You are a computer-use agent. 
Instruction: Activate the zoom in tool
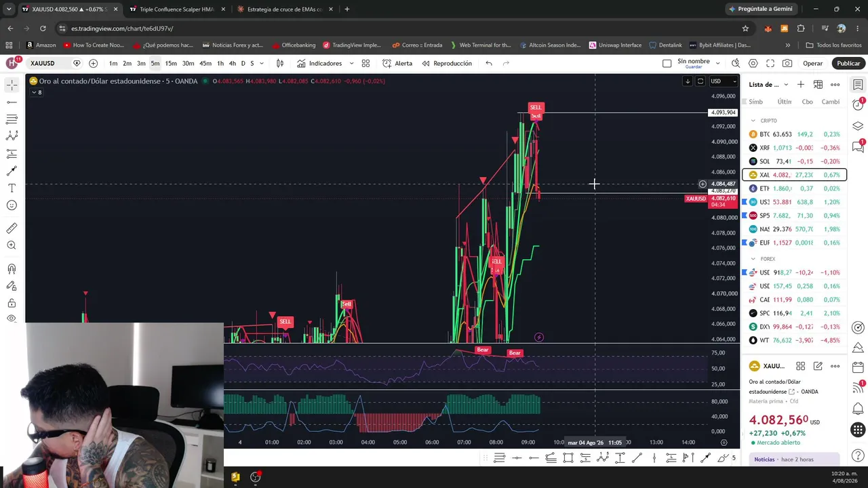(x=12, y=245)
